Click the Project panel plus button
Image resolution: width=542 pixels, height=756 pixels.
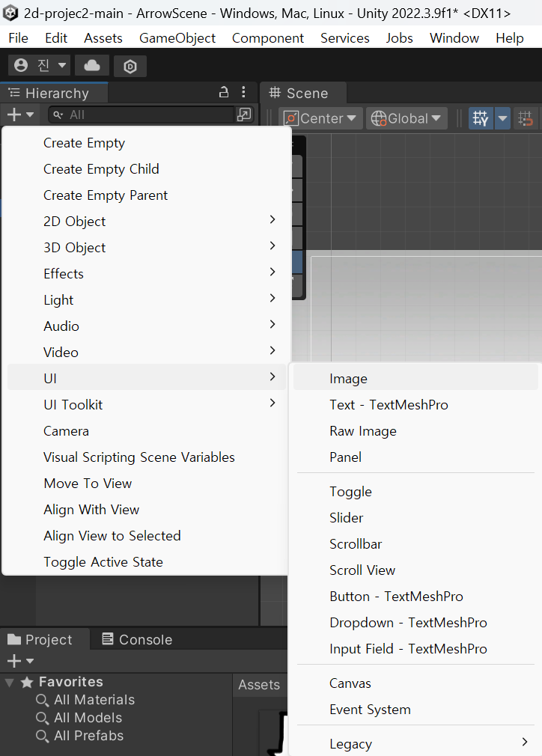20,661
